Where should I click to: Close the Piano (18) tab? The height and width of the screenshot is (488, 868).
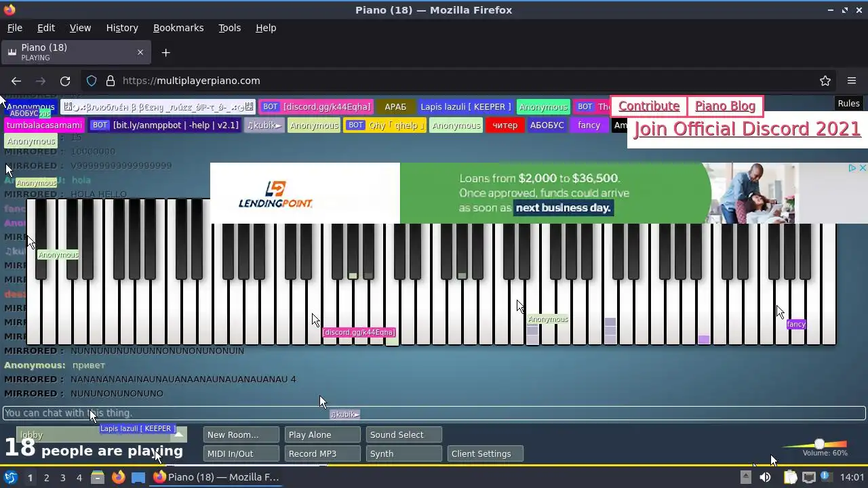click(x=140, y=52)
